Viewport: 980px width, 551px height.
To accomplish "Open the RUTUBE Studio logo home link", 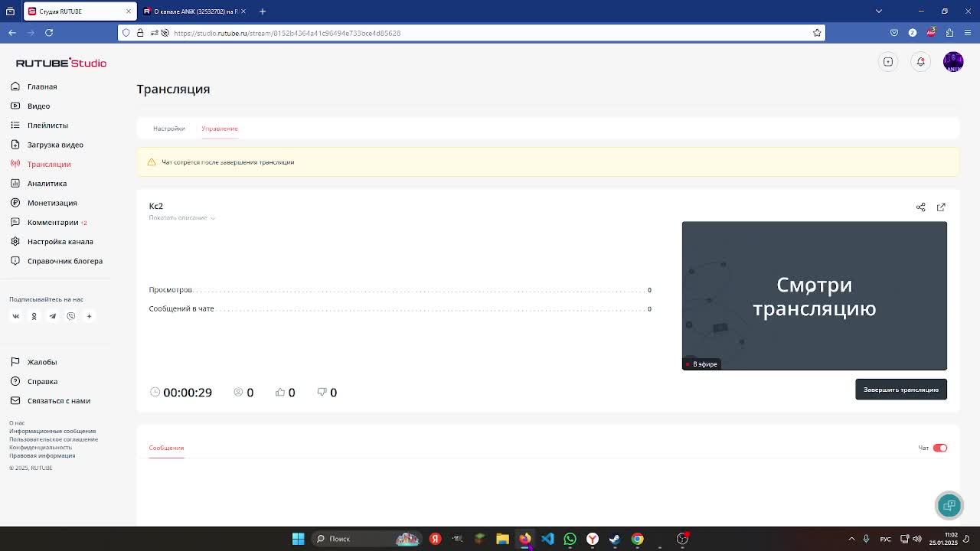I will pyautogui.click(x=61, y=63).
